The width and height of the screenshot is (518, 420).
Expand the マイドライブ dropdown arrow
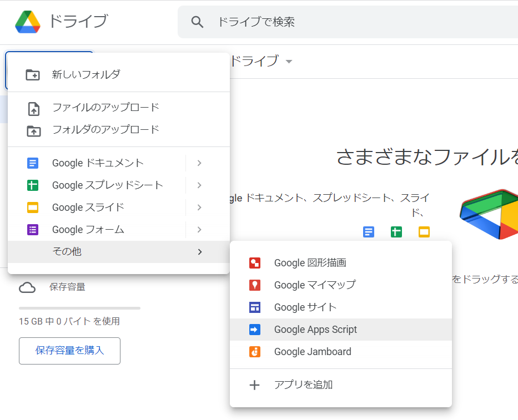[289, 62]
